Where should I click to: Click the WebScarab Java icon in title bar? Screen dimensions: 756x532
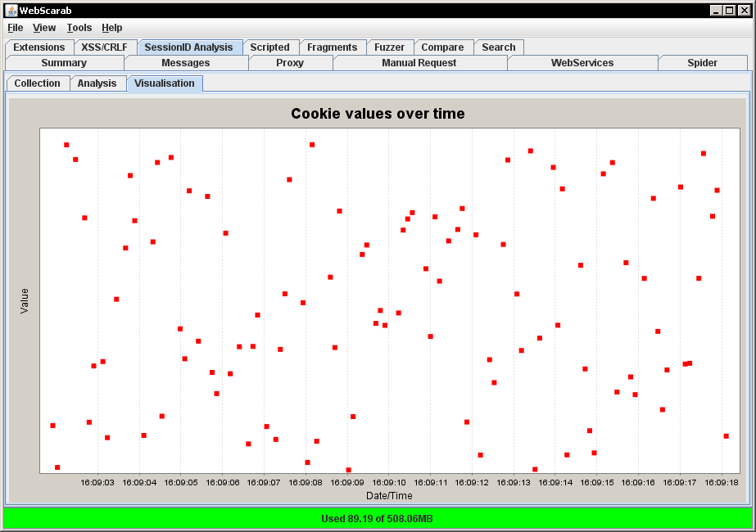tap(11, 10)
